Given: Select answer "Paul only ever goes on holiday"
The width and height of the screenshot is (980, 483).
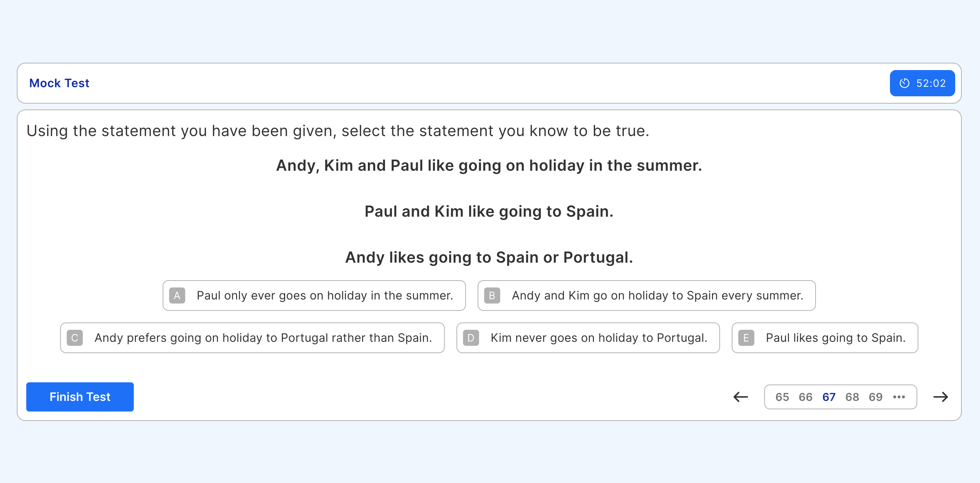Looking at the screenshot, I should click(314, 295).
